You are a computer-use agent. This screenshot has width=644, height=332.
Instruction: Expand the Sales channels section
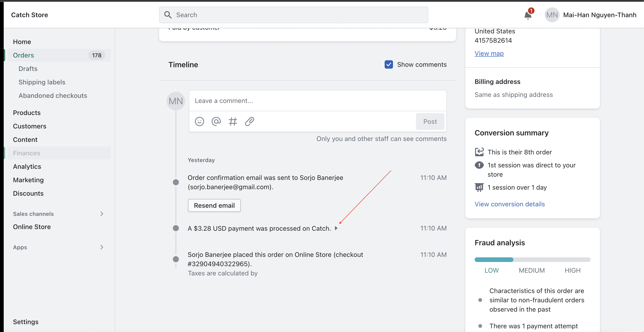(102, 214)
